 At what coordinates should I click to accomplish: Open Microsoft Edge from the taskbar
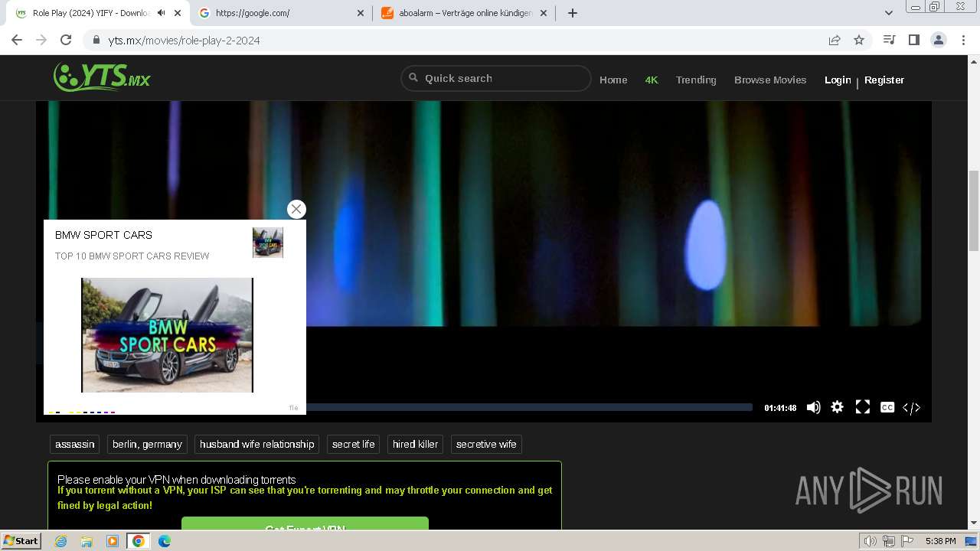pos(164,541)
